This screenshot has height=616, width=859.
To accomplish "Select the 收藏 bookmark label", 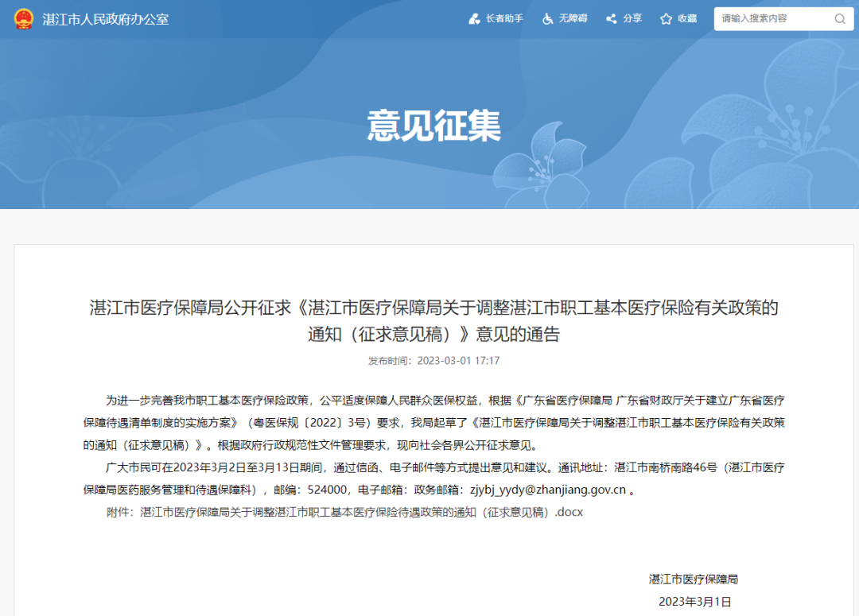I will click(x=687, y=18).
